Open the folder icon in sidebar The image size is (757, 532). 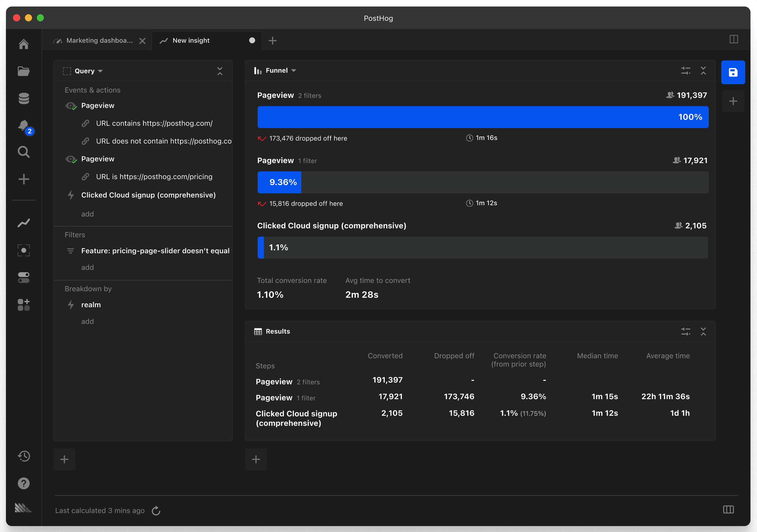pos(23,71)
